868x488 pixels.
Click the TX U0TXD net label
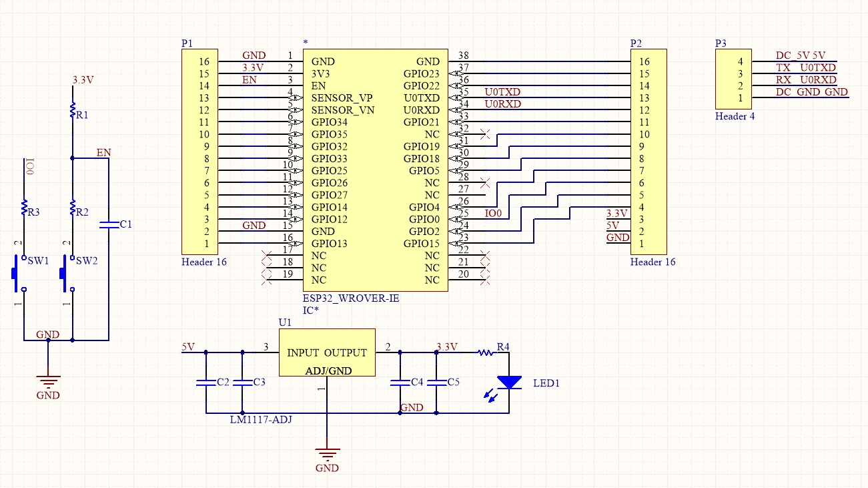[x=806, y=67]
